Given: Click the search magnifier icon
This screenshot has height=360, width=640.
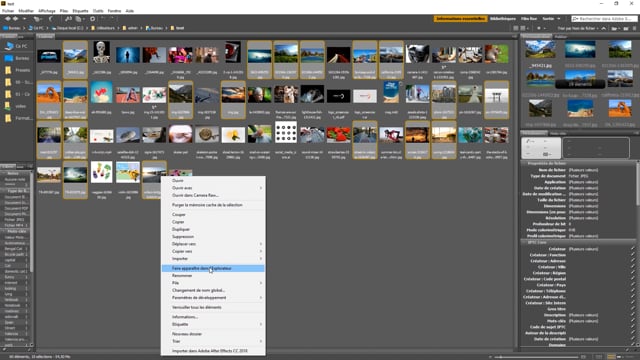Looking at the screenshot, I should pyautogui.click(x=576, y=19).
